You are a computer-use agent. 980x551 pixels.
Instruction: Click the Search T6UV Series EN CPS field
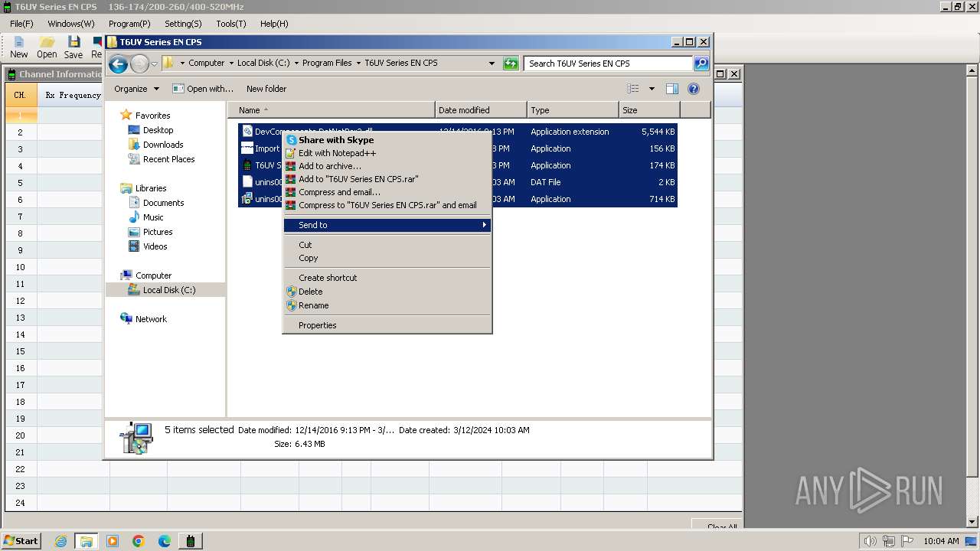pyautogui.click(x=609, y=64)
